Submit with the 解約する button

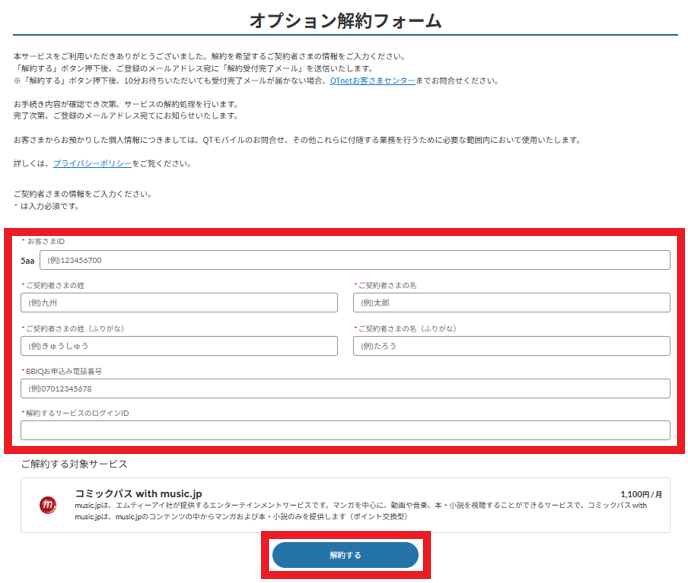[345, 555]
